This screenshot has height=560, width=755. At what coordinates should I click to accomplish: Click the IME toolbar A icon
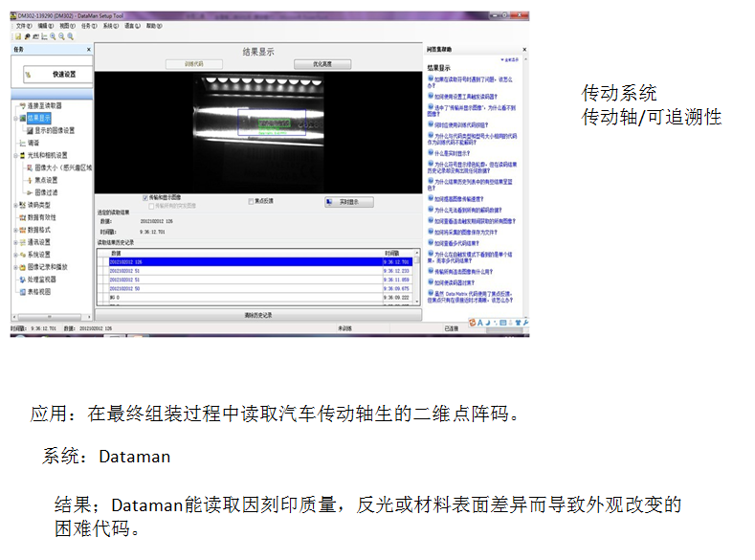pyautogui.click(x=480, y=324)
